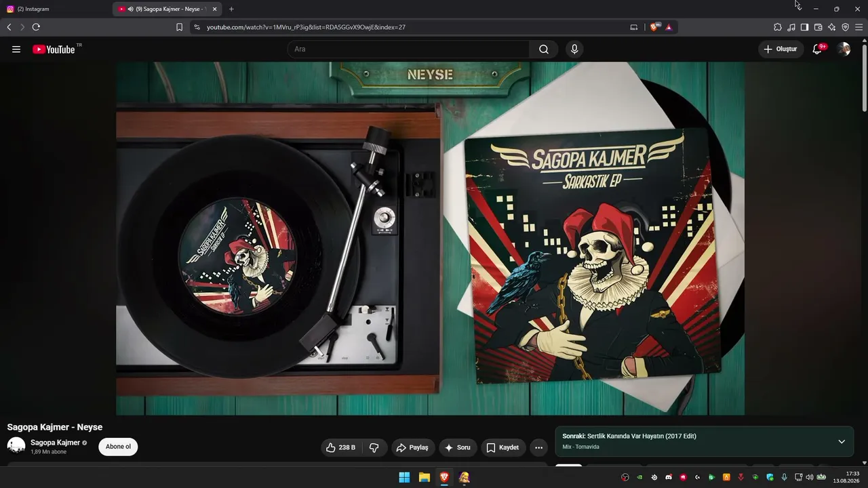The width and height of the screenshot is (868, 488).
Task: Click the address bar URL
Action: pyautogui.click(x=306, y=27)
